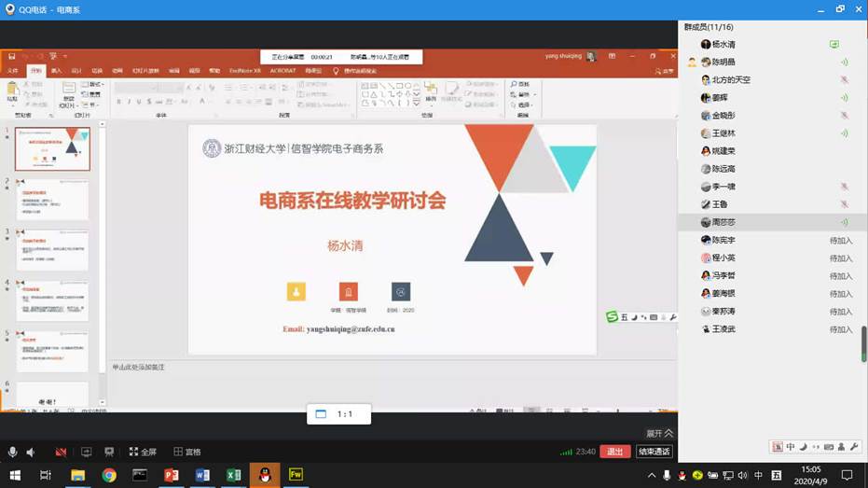The width and height of the screenshot is (868, 488).
Task: Mute the microphone in call controls
Action: click(x=12, y=452)
